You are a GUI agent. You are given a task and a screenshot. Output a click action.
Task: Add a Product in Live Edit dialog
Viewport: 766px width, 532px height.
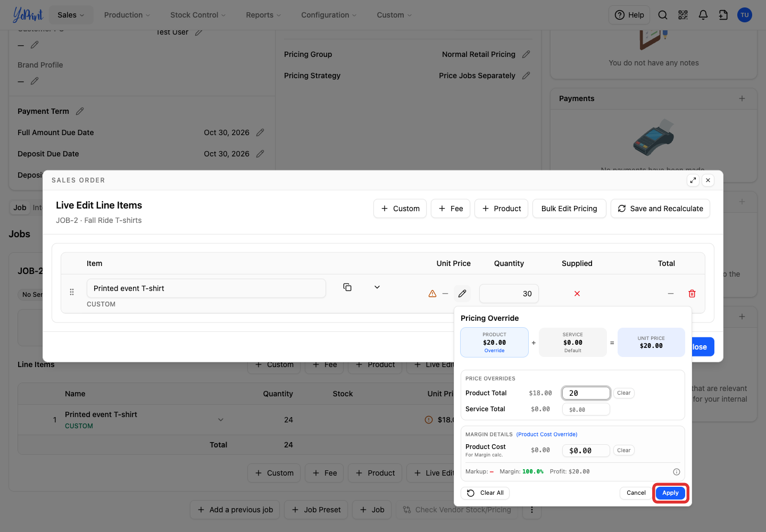(502, 209)
